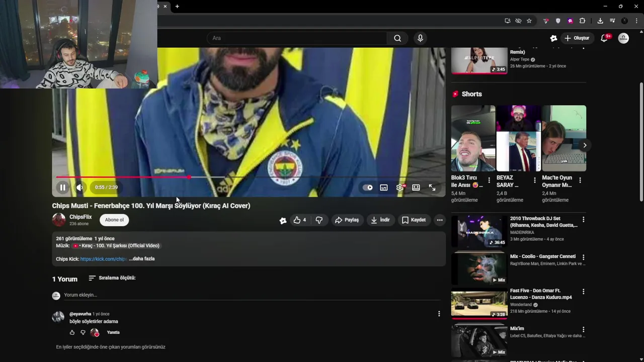Open the YouTube account avatar menu
Image resolution: width=644 pixels, height=362 pixels.
click(623, 38)
